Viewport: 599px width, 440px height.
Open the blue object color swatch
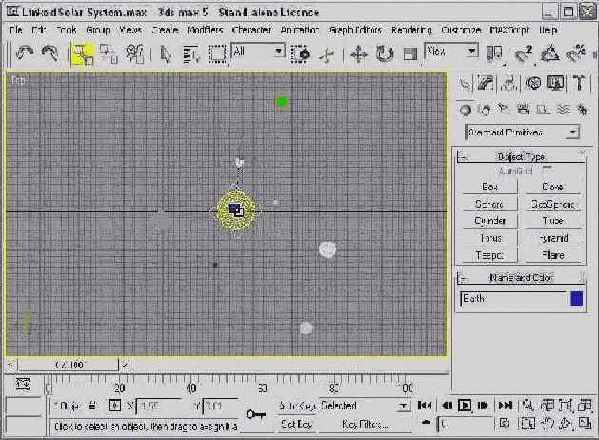(x=577, y=299)
